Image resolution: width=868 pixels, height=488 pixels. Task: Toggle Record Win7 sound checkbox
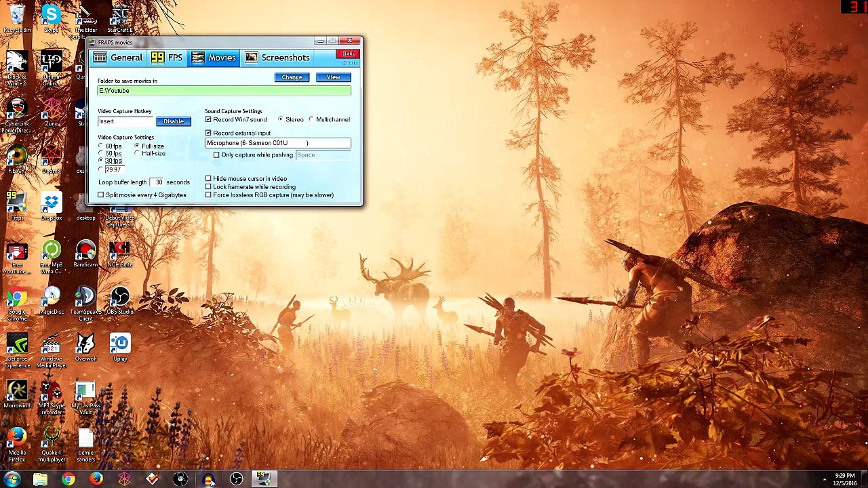point(209,120)
